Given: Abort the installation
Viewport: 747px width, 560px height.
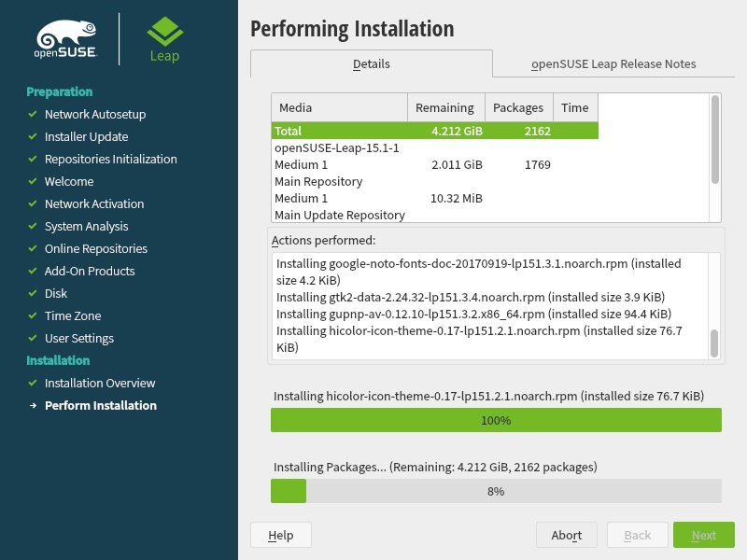Looking at the screenshot, I should [567, 535].
